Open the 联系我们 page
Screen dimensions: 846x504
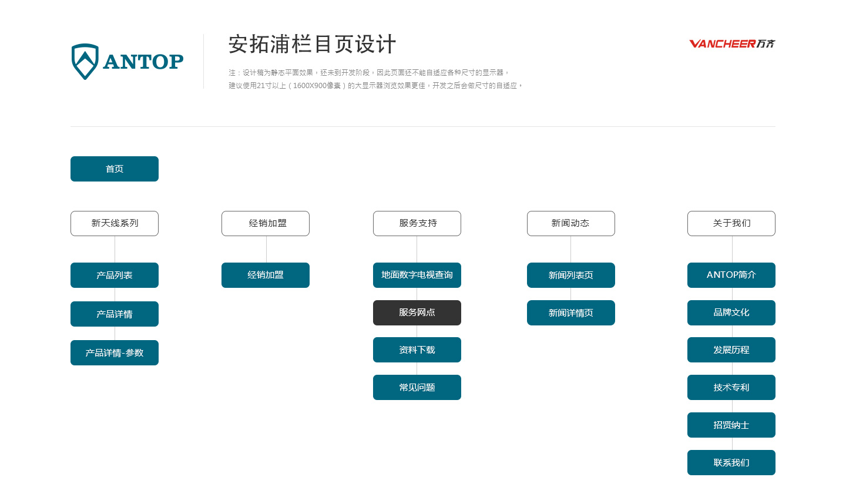tap(731, 462)
